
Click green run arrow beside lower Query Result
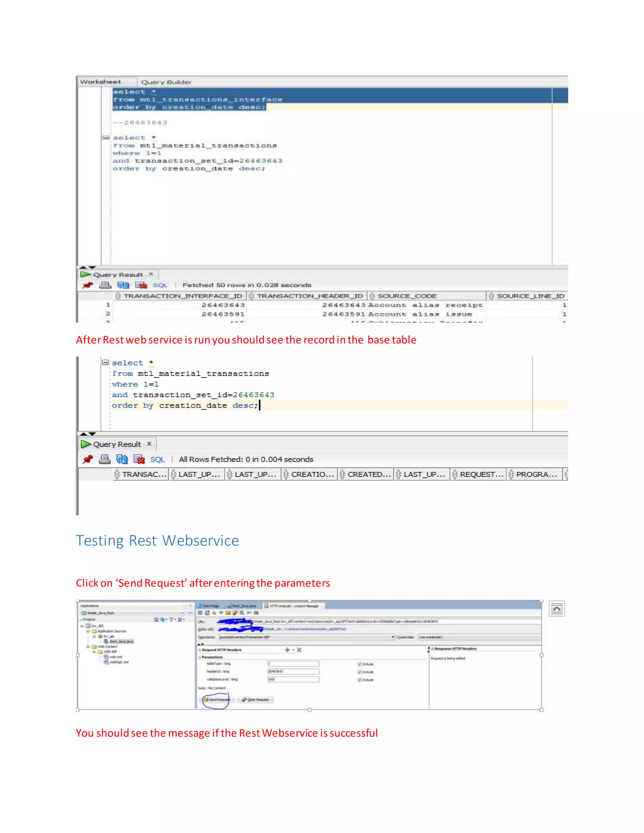(86, 444)
